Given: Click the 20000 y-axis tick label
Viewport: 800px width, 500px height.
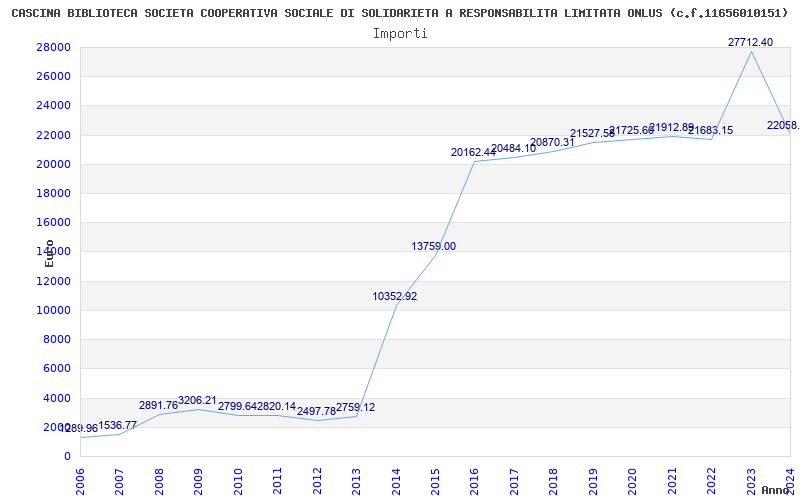Looking at the screenshot, I should click(53, 164).
